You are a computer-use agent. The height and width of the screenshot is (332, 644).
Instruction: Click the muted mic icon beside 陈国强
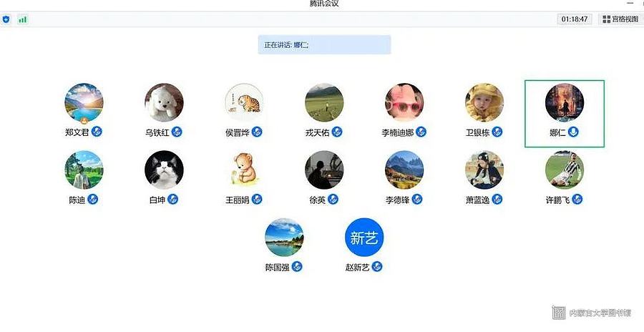297,267
